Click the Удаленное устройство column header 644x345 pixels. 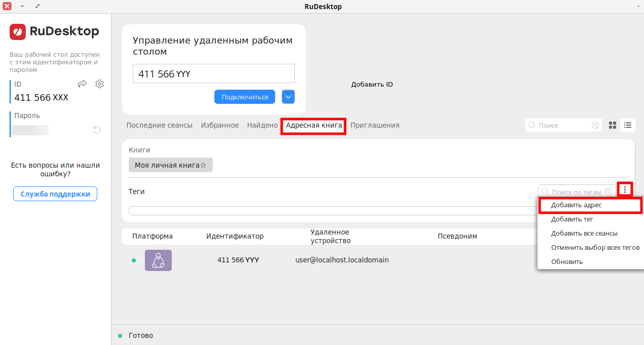click(330, 236)
